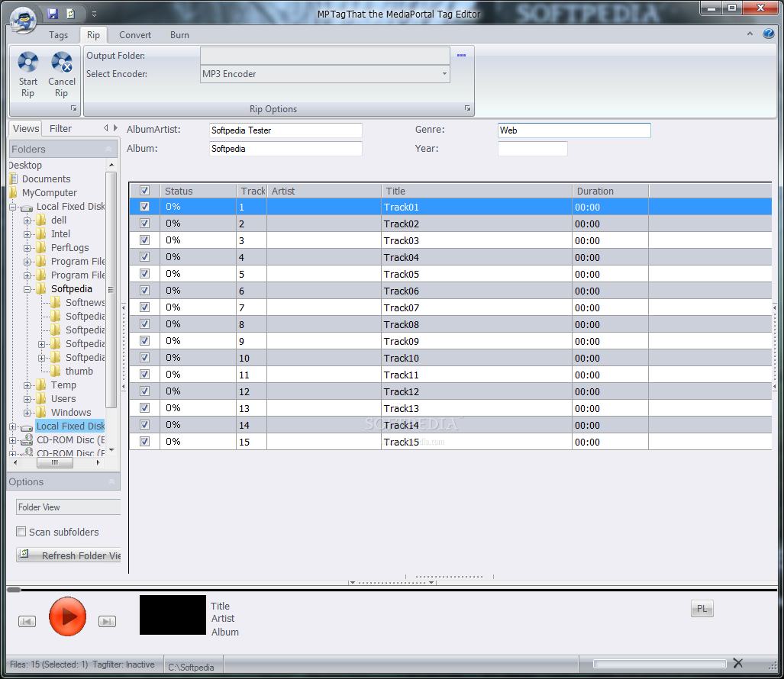Click the X icon in status bar
The image size is (784, 679).
point(738,663)
